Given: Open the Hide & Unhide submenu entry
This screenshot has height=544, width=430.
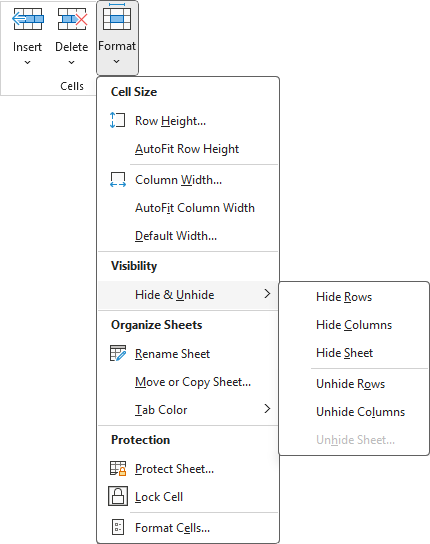Looking at the screenshot, I should [188, 295].
